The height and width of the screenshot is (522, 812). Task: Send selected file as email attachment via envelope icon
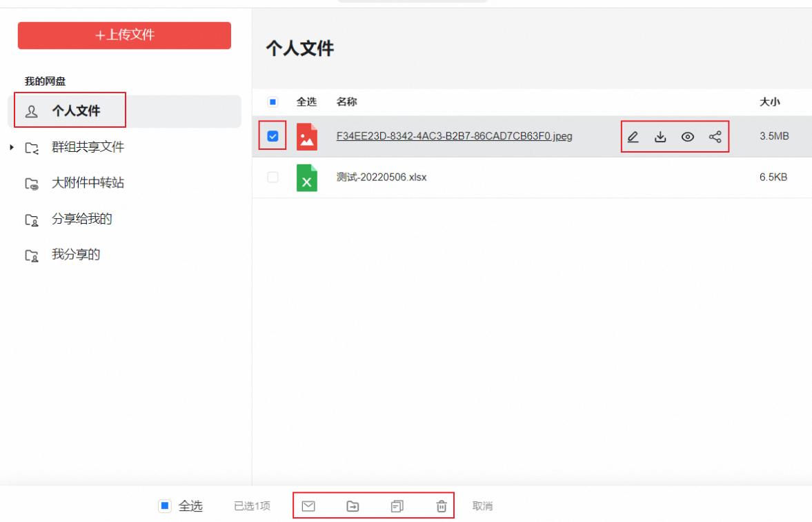coord(308,505)
